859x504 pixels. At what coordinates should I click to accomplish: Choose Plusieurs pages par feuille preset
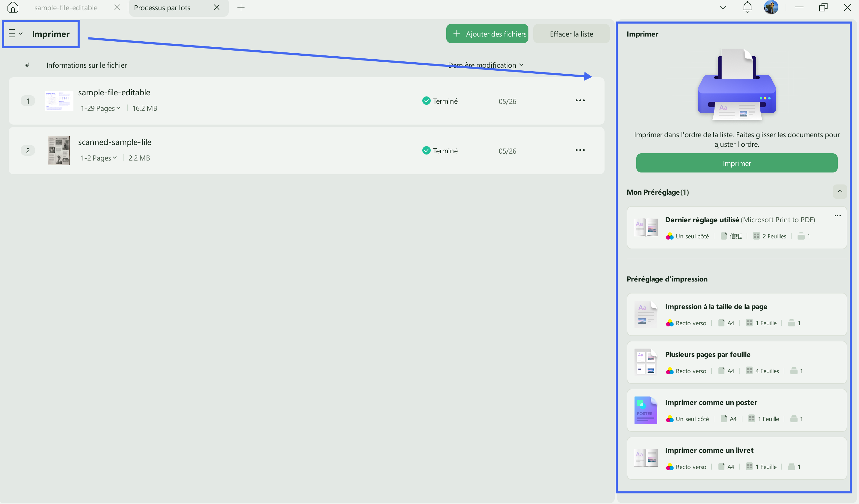(x=737, y=363)
